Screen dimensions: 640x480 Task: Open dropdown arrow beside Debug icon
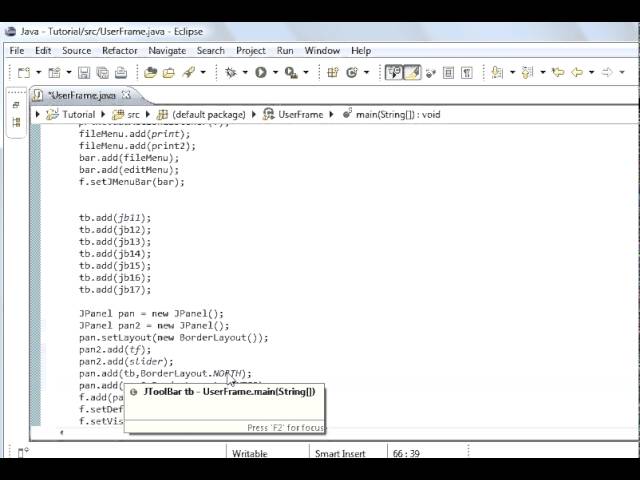point(245,73)
